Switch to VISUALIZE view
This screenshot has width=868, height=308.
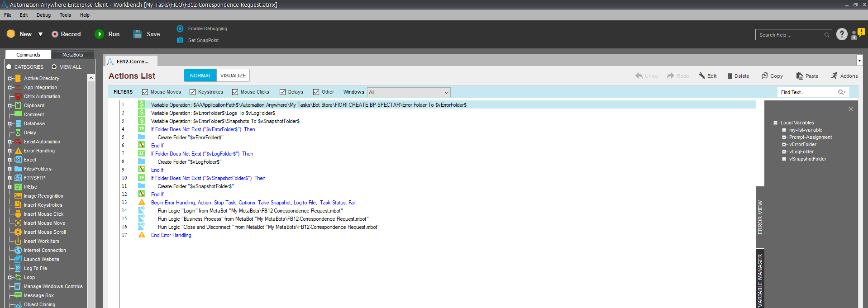233,76
